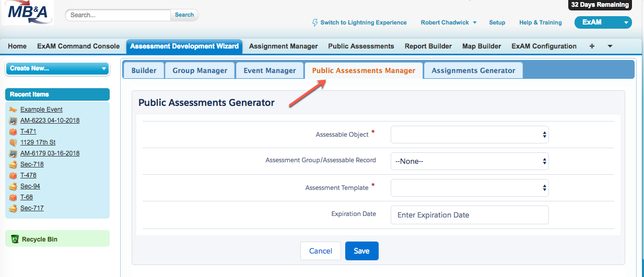This screenshot has width=644, height=277.
Task: Expand the Create New menu
Action: (57, 68)
